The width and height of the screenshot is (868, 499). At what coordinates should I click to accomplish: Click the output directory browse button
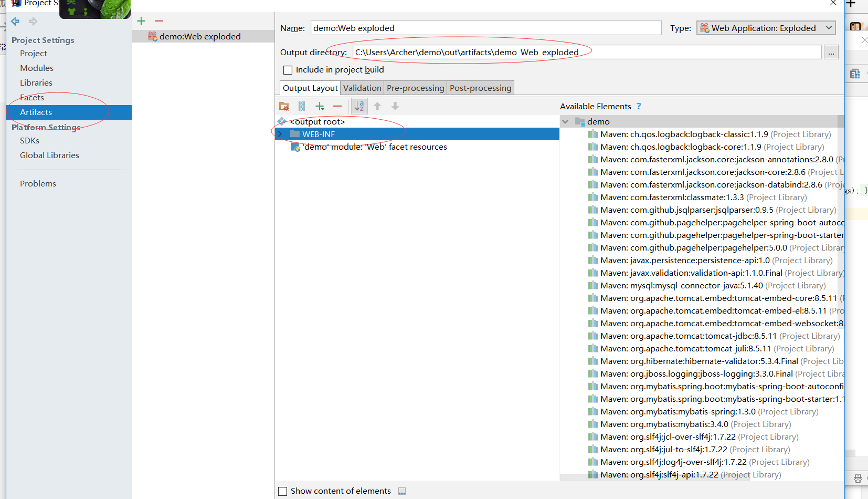click(x=831, y=52)
